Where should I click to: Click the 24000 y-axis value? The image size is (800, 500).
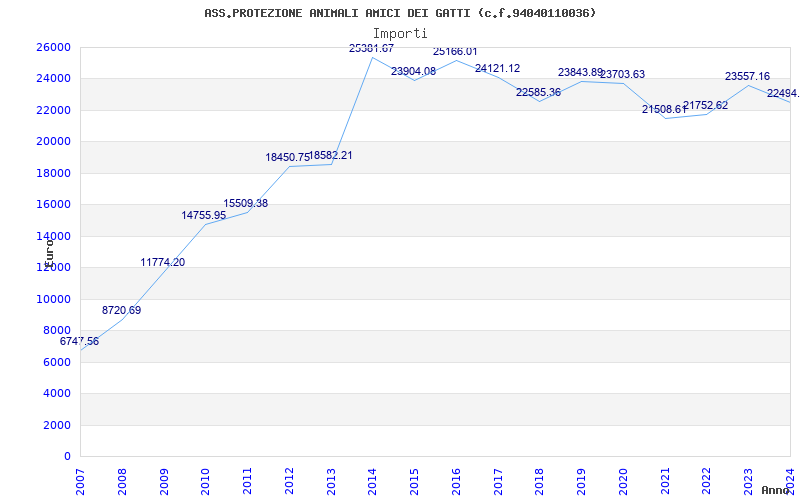[x=53, y=79]
